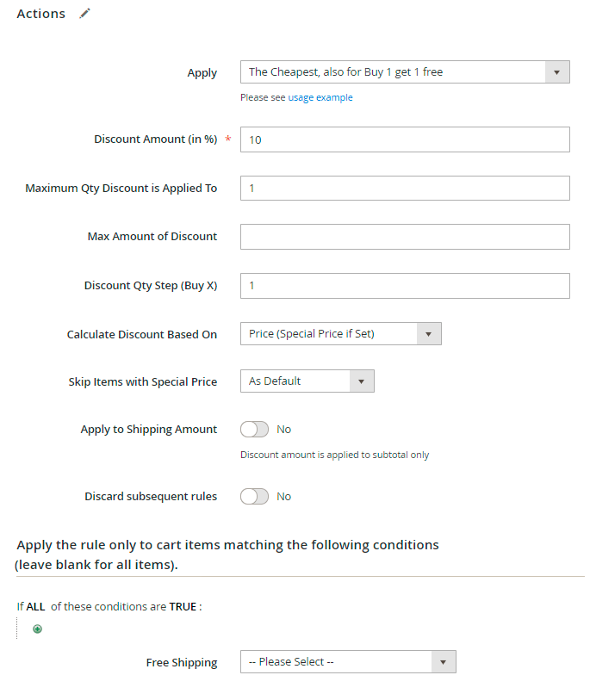The height and width of the screenshot is (700, 590).
Task: Click the TRUE value in the conditions
Action: [183, 607]
